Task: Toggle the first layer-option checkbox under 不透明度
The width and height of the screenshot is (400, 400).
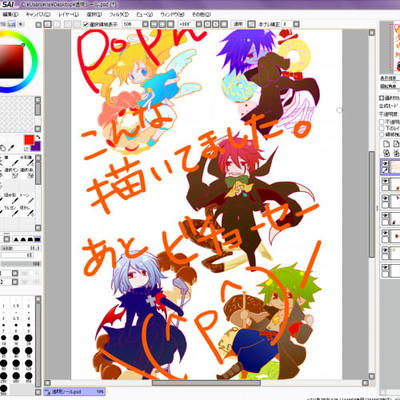Action: pos(382,122)
